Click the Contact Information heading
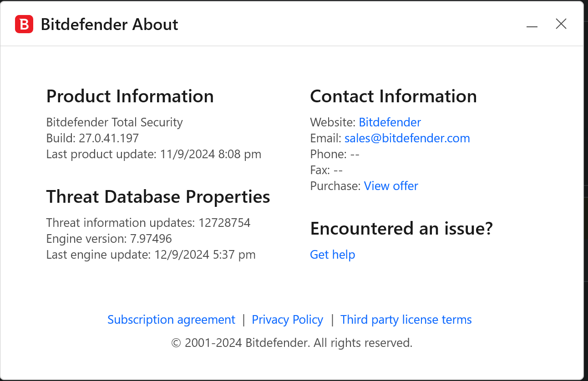The width and height of the screenshot is (588, 381). [393, 96]
